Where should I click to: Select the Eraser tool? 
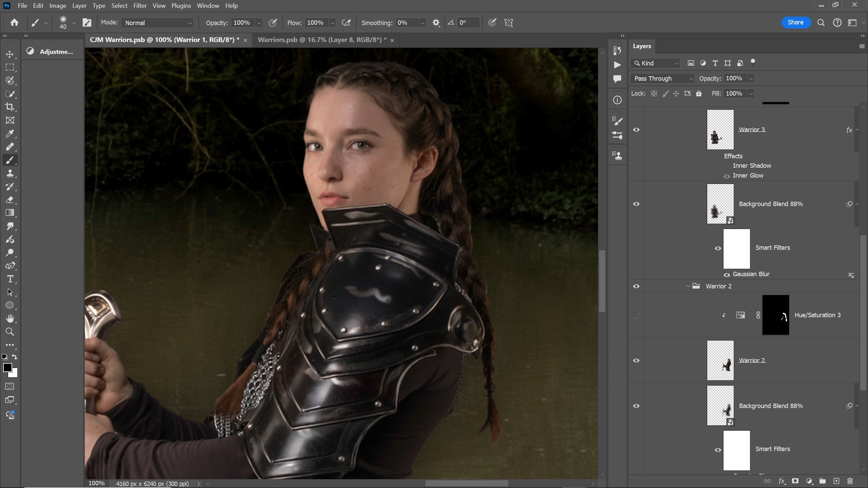pos(10,200)
